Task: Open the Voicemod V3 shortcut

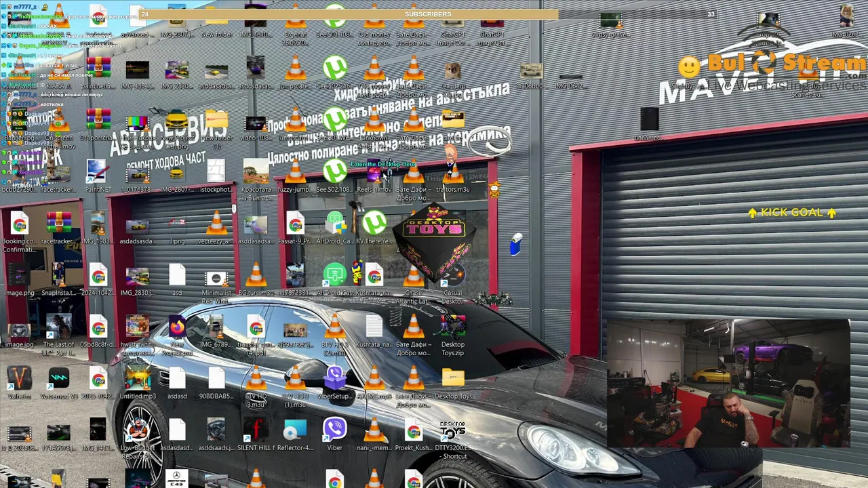Action: coord(58,383)
